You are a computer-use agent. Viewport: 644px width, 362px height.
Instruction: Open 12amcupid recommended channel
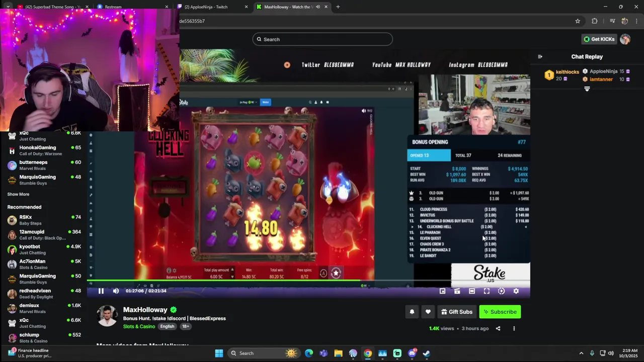(x=44, y=235)
